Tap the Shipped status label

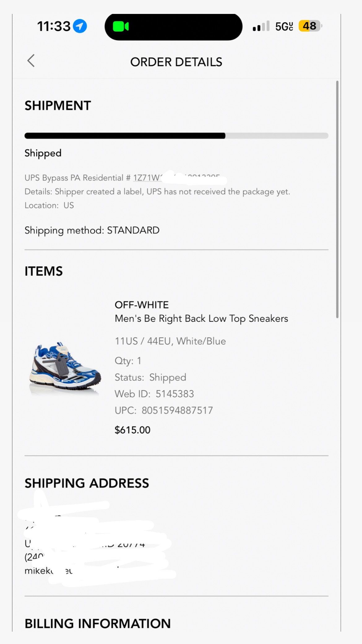pyautogui.click(x=43, y=153)
